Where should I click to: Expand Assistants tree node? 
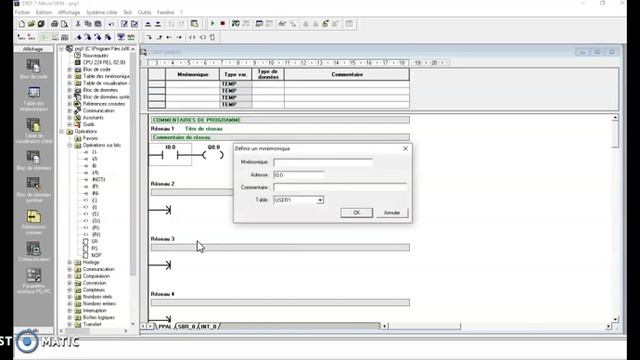[x=70, y=118]
